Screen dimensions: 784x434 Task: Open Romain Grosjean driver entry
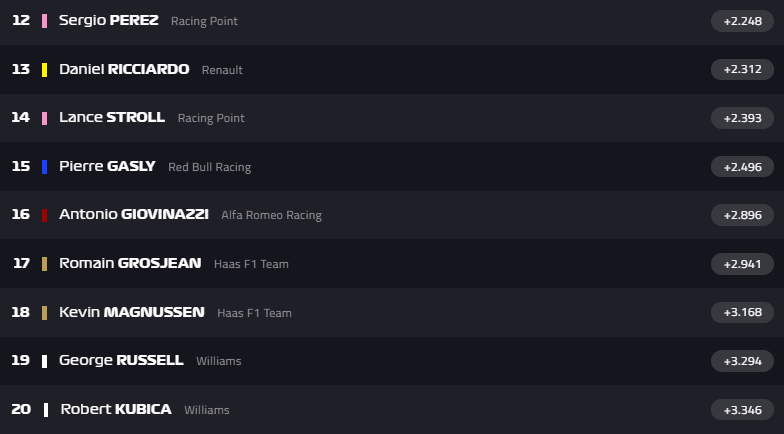(130, 264)
